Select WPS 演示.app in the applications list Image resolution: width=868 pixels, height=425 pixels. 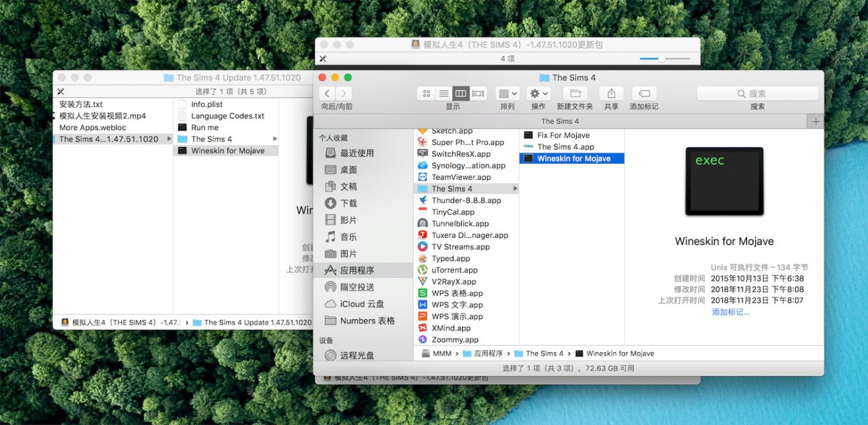pos(467,316)
